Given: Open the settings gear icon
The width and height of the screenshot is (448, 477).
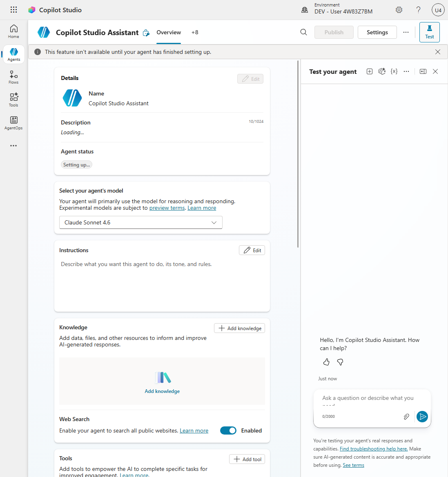Looking at the screenshot, I should pos(399,10).
